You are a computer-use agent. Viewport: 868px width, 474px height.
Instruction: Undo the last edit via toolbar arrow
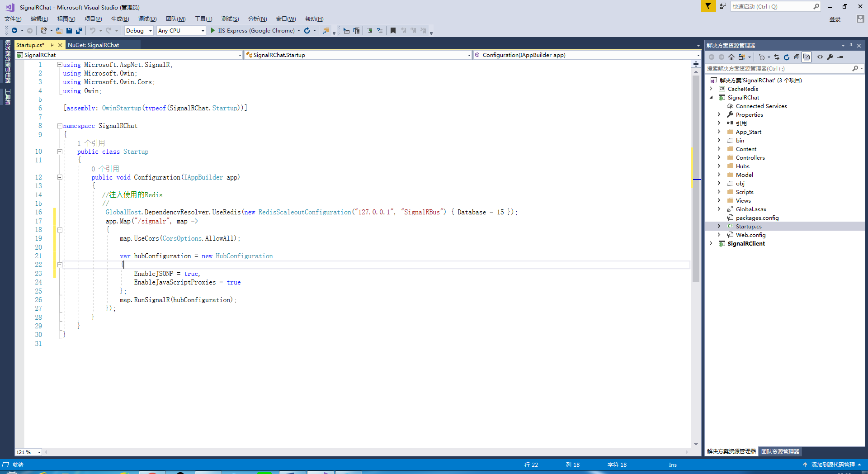pos(93,31)
